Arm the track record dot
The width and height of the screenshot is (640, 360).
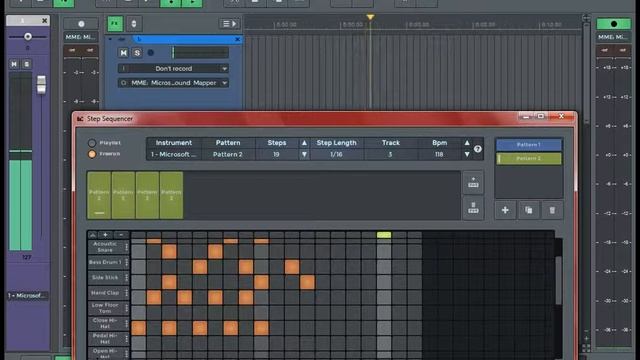[x=151, y=53]
